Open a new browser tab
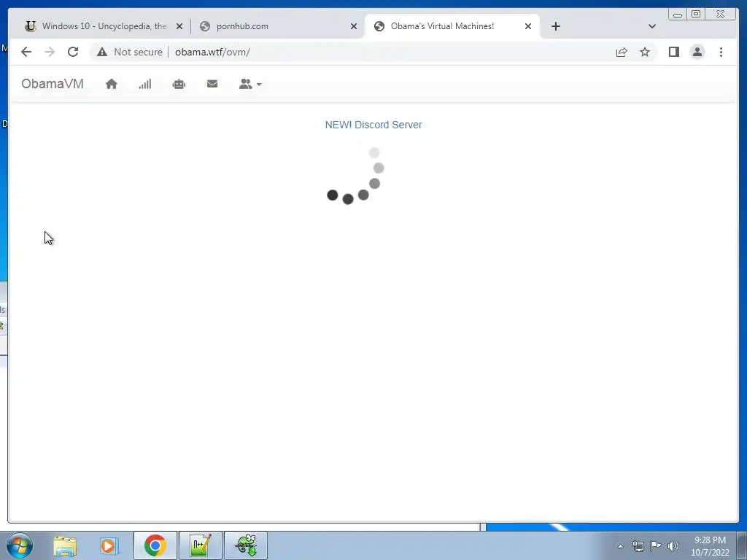 click(555, 26)
